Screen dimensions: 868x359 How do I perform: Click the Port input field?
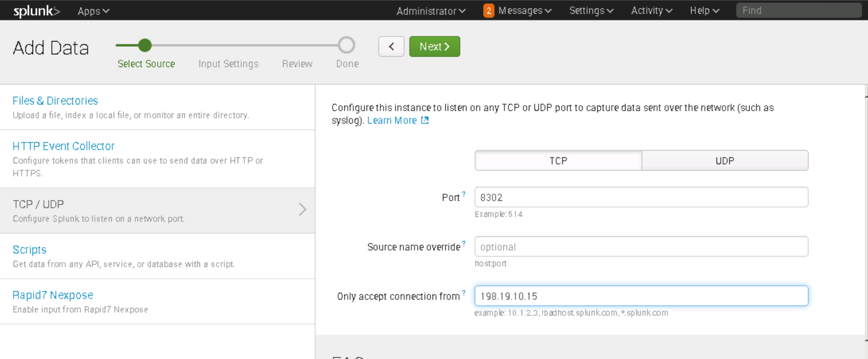coord(641,197)
